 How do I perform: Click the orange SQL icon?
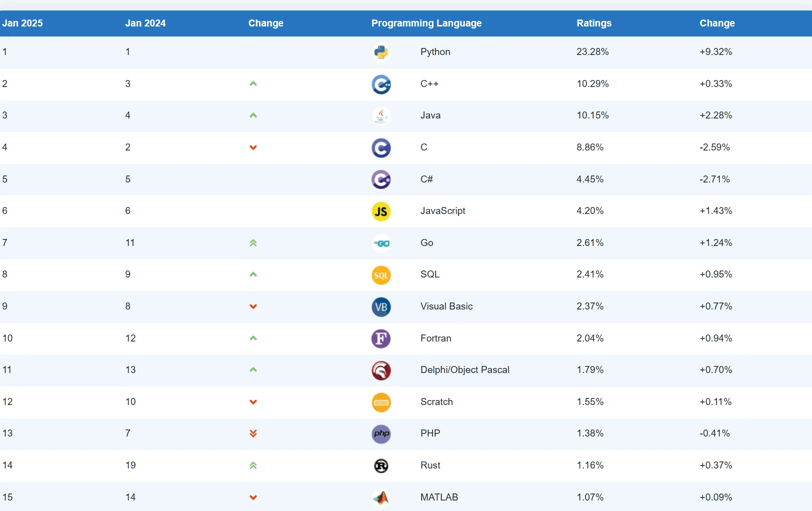coord(381,275)
